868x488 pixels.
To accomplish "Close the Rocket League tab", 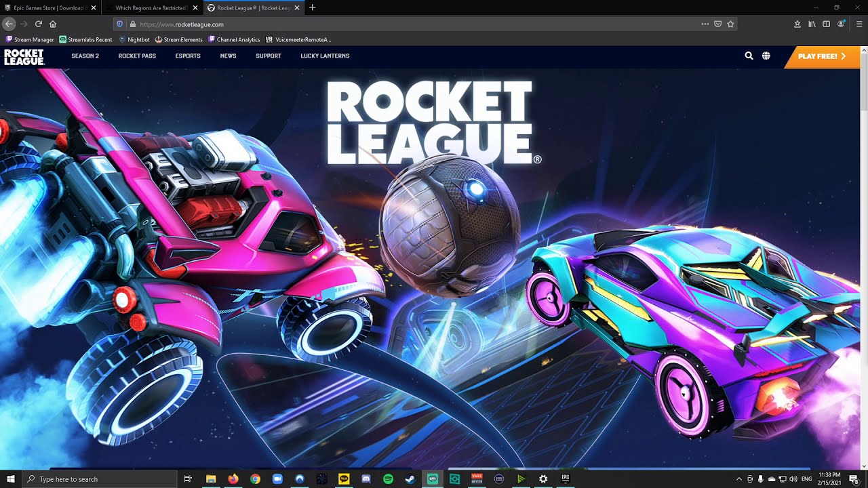I will click(x=297, y=7).
